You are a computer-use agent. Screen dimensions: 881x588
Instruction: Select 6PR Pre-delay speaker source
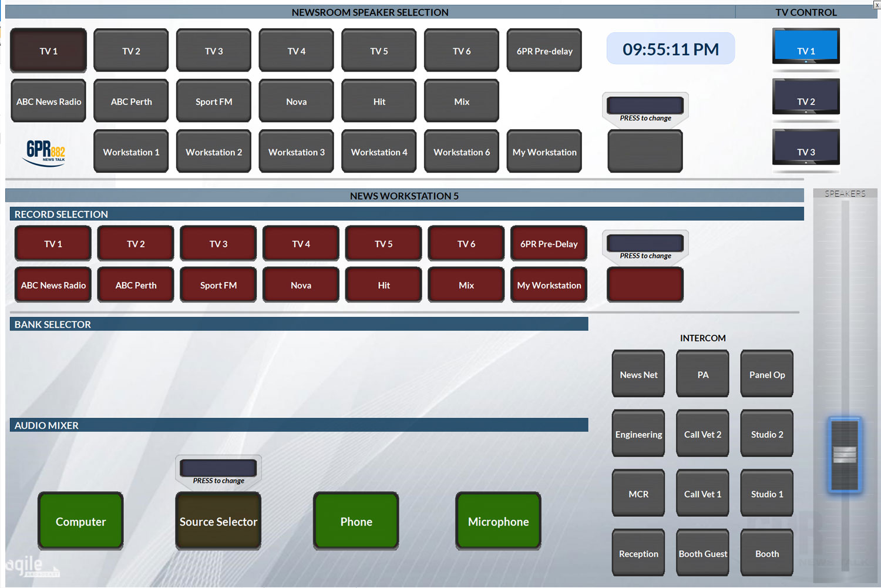[544, 51]
